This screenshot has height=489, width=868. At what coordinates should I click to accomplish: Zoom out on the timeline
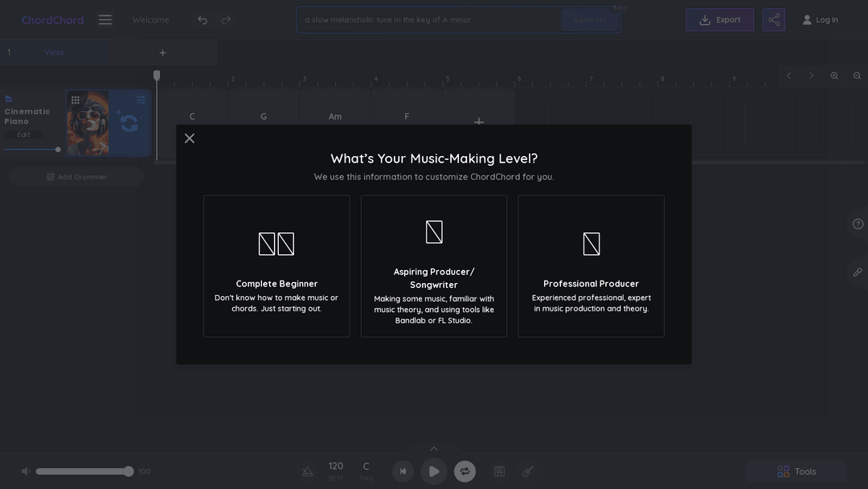[857, 76]
